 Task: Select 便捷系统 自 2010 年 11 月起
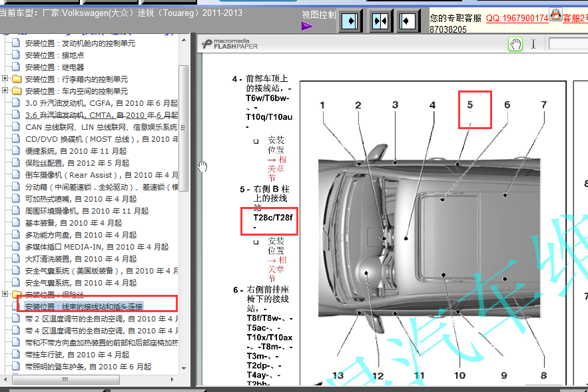tap(76, 151)
